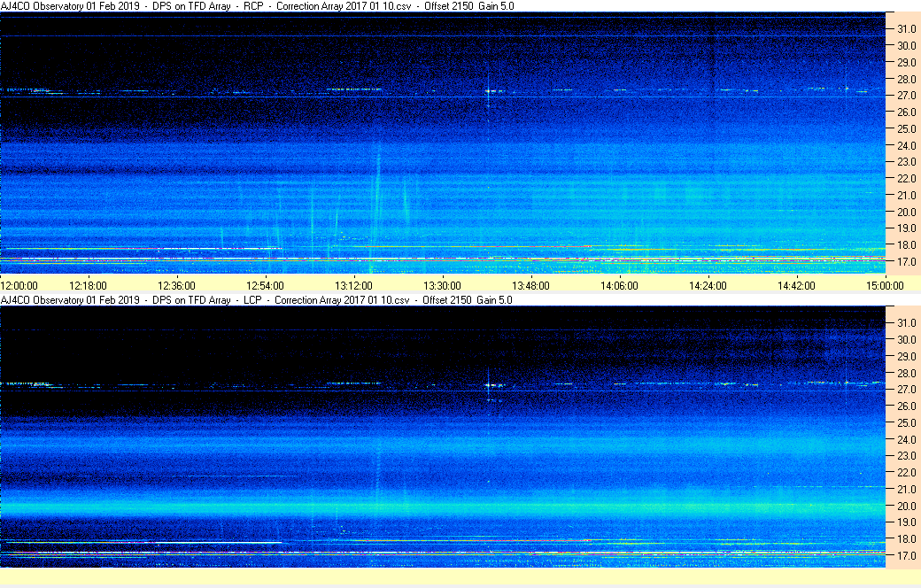Pick the 31.0 tick label on LCP axis
The height and width of the screenshot is (588, 921).
(906, 322)
